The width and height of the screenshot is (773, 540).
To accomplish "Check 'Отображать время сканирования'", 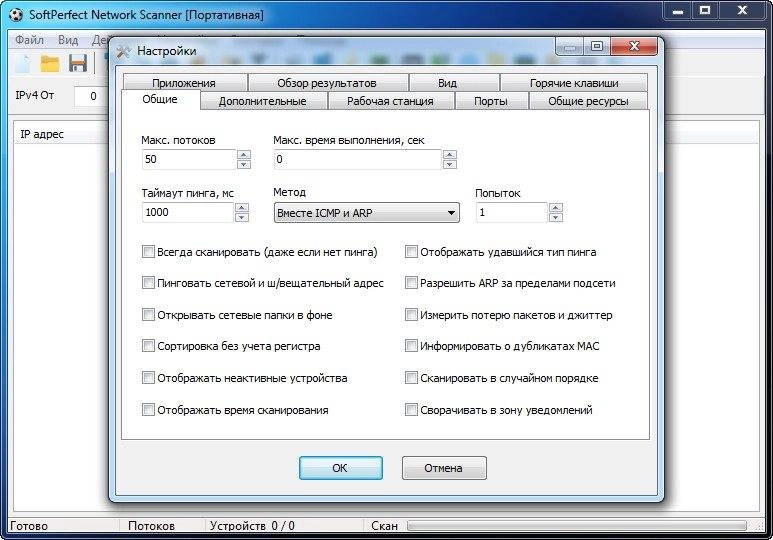I will pyautogui.click(x=148, y=410).
